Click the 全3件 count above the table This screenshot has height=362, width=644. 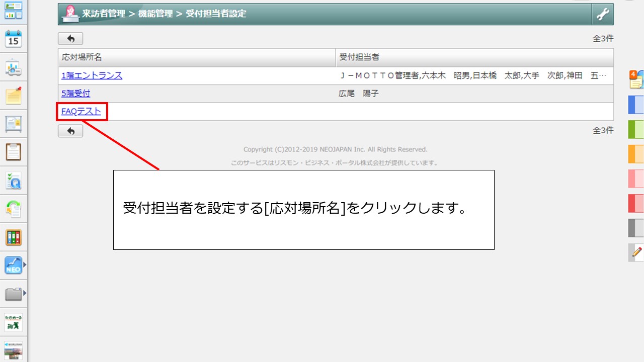pyautogui.click(x=603, y=38)
